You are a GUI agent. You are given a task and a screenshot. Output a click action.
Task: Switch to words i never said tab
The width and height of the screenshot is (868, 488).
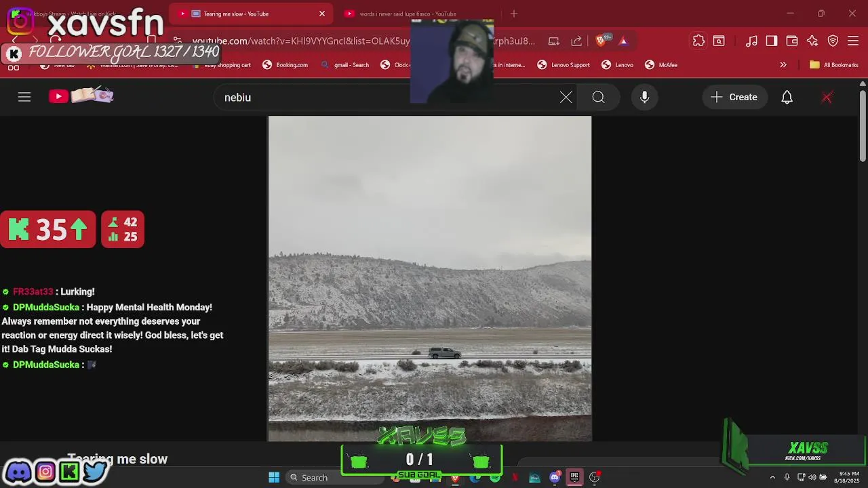pos(407,14)
